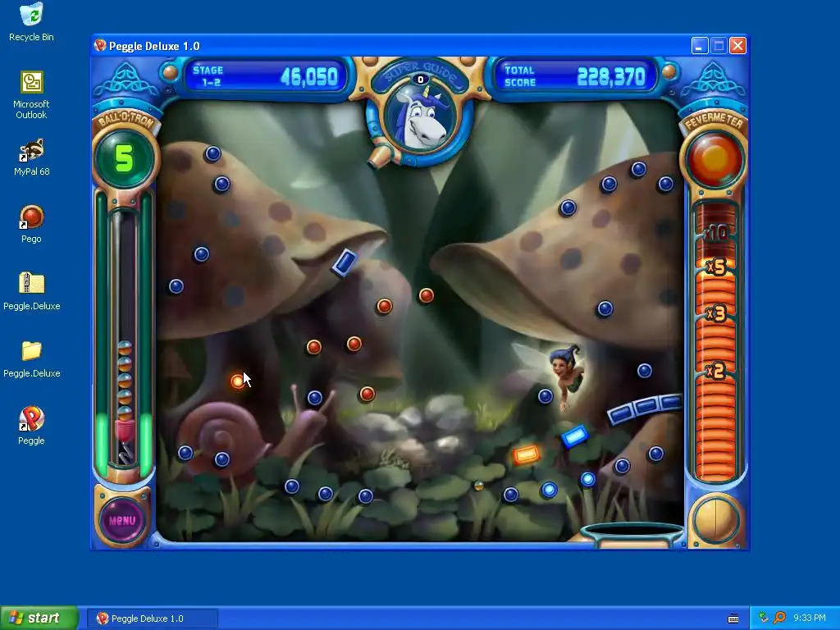Viewport: 840px width, 630px height.
Task: Launch the Peggle desktop shortcut
Action: pos(31,426)
